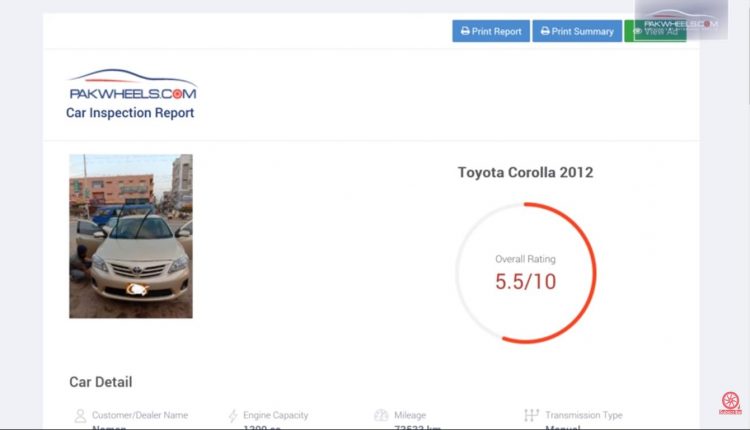Click the red wheel badge icon

tap(730, 403)
